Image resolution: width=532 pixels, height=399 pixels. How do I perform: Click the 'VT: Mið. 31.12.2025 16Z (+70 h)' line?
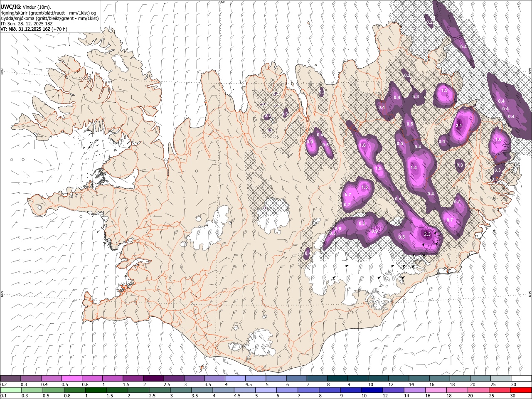click(x=34, y=29)
